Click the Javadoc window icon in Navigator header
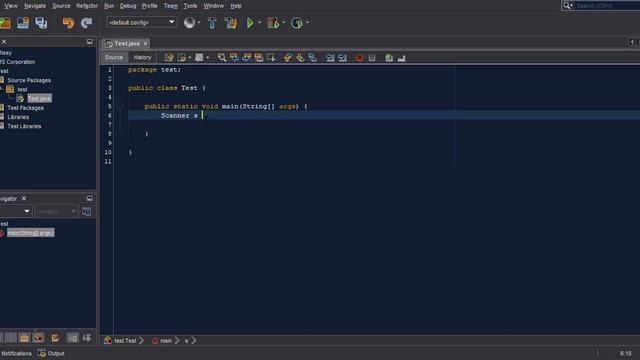640x360 pixels. (x=87, y=211)
